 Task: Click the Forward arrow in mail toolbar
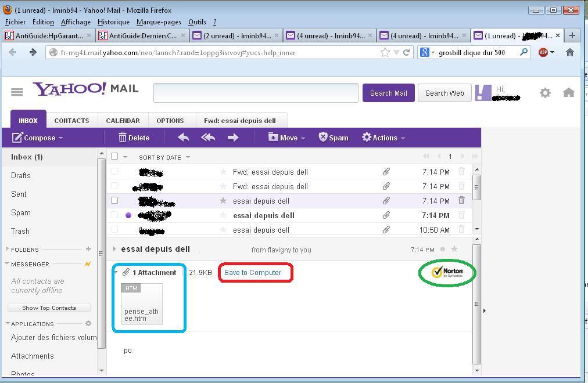233,138
